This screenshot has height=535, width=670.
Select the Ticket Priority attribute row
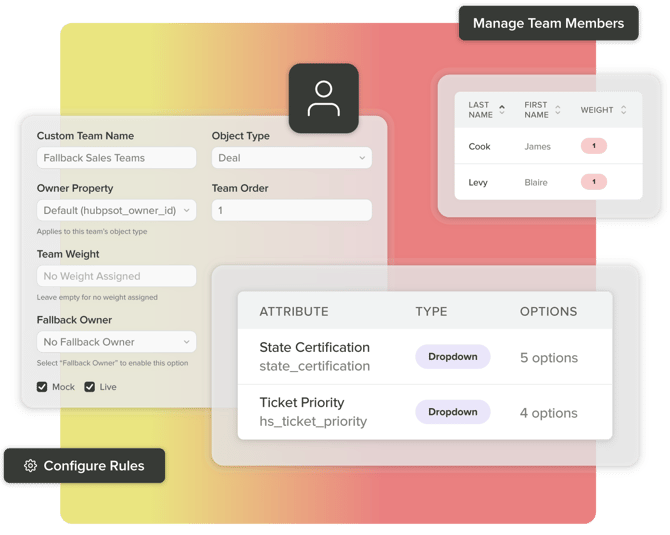(x=425, y=412)
